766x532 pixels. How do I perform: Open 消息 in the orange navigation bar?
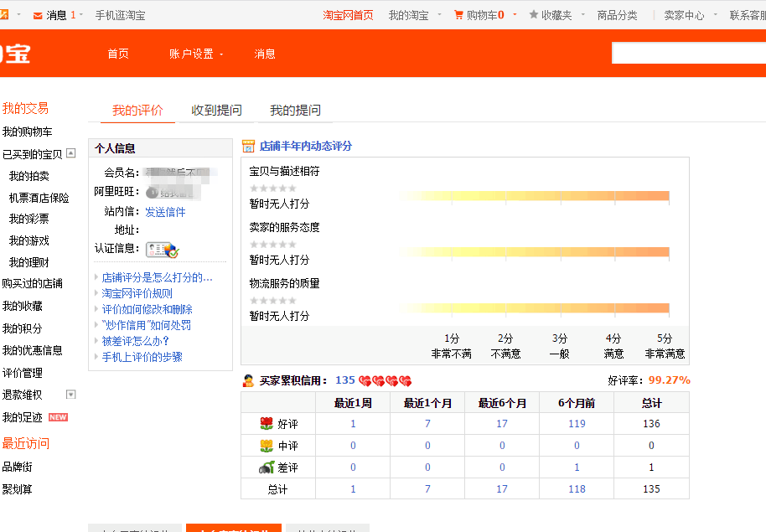pos(265,54)
